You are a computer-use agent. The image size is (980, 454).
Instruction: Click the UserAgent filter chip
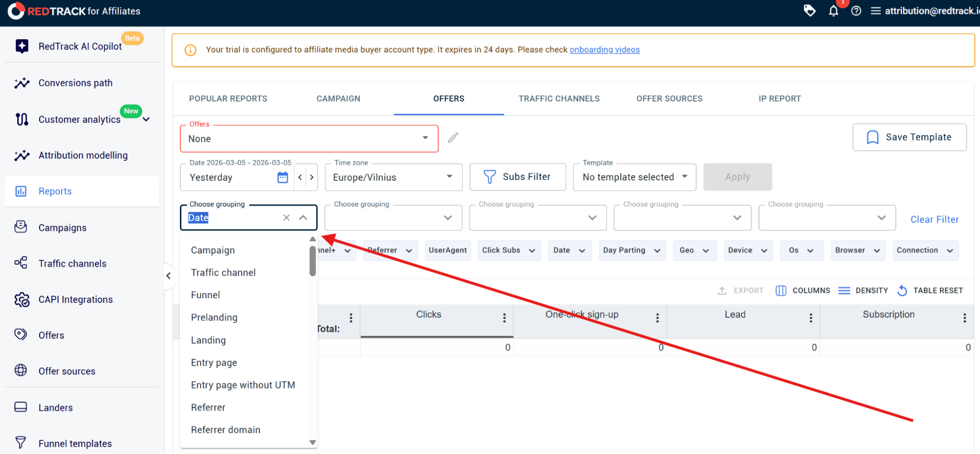(x=448, y=251)
